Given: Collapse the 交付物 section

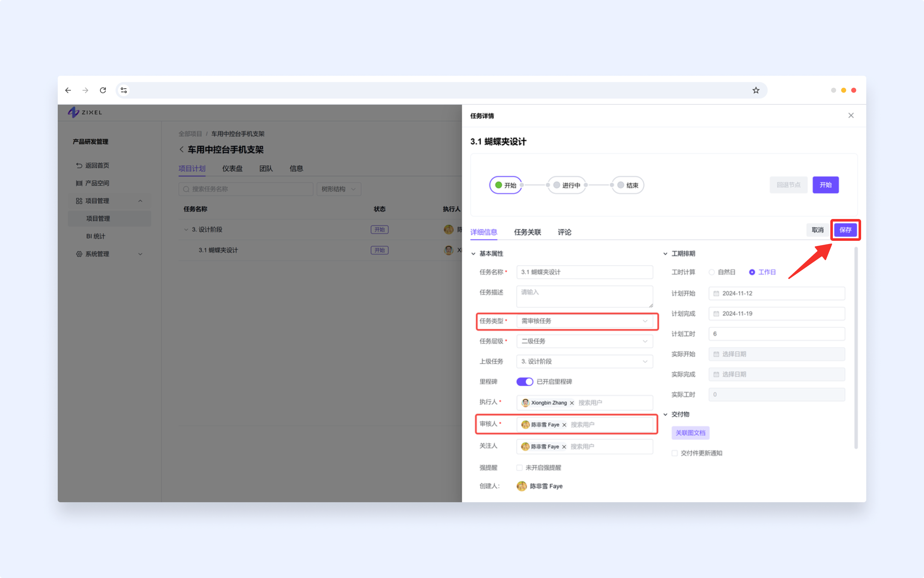Looking at the screenshot, I should pos(665,414).
